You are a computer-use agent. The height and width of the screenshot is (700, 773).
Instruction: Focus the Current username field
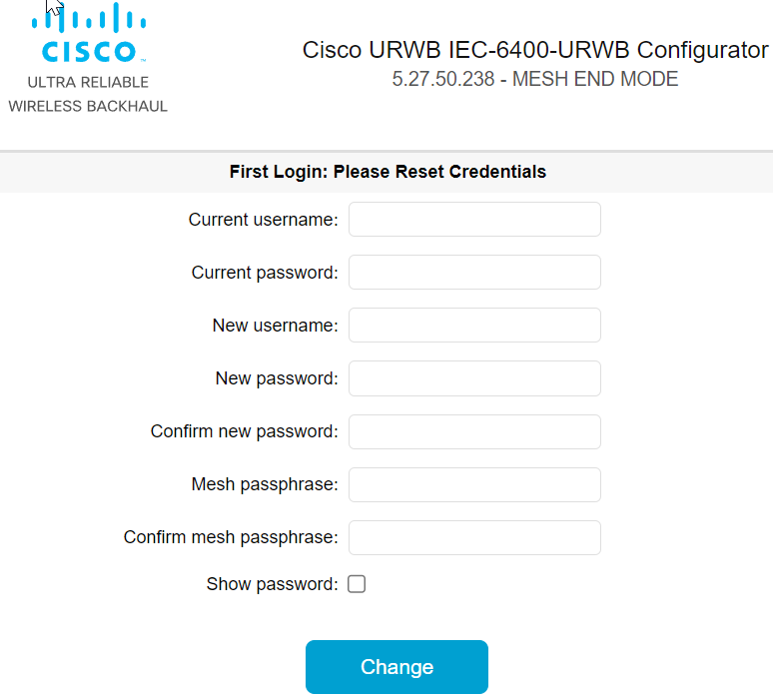coord(474,220)
